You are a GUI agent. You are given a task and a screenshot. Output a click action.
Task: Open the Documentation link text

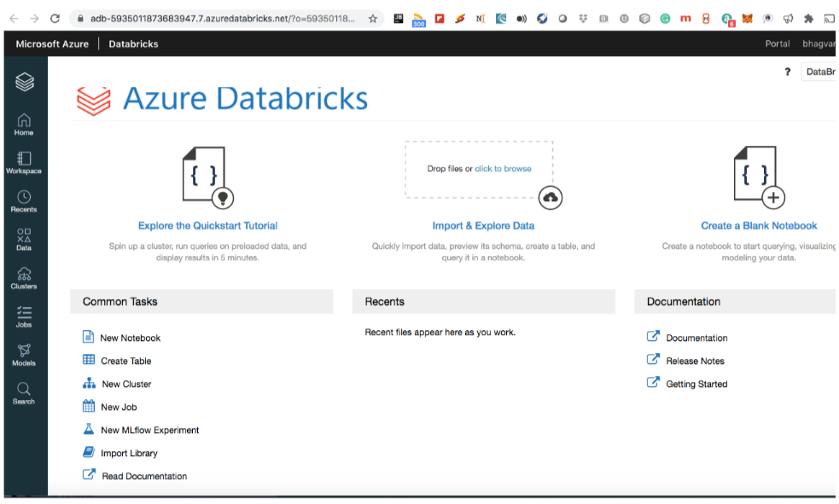tap(696, 338)
